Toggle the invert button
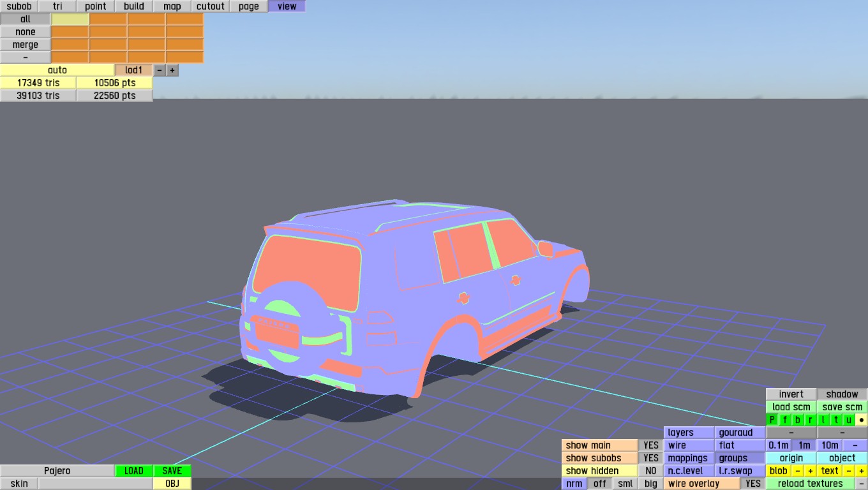This screenshot has width=868, height=490. 791,394
